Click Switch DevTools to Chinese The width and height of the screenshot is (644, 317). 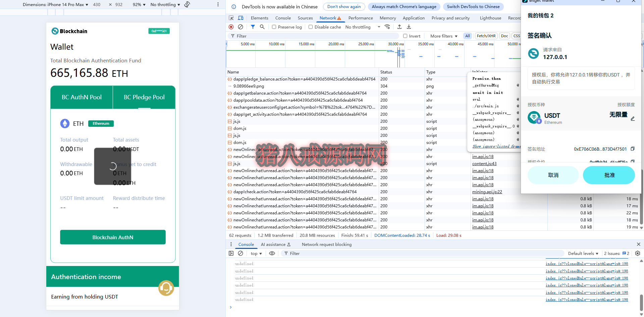pyautogui.click(x=473, y=7)
